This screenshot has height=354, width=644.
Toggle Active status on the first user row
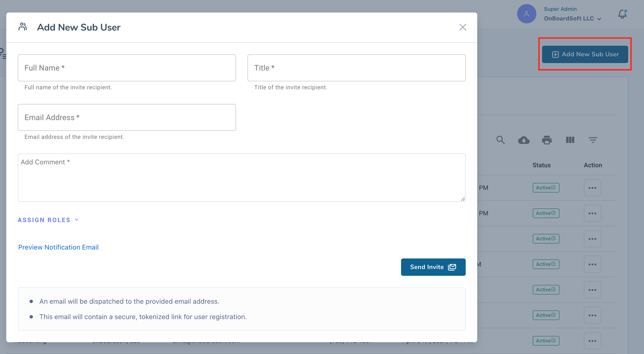[x=546, y=187]
